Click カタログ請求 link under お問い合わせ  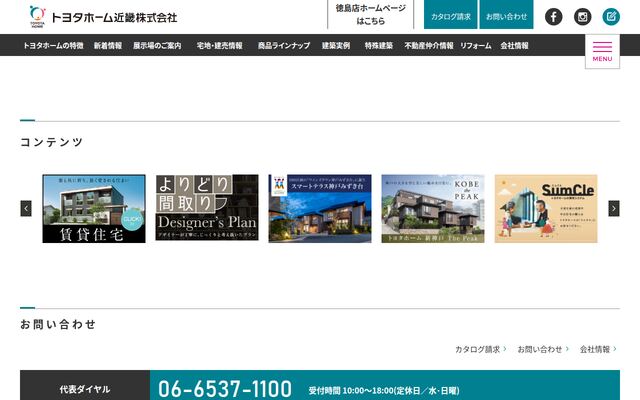tap(481, 349)
